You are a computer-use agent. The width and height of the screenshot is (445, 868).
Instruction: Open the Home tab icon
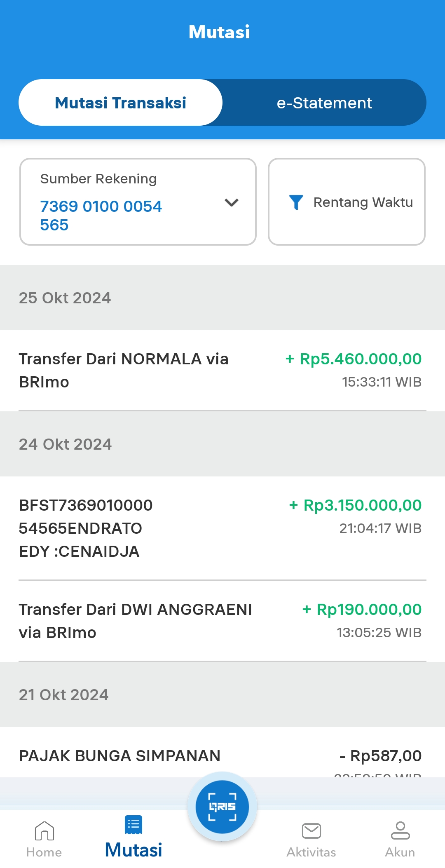tap(44, 830)
